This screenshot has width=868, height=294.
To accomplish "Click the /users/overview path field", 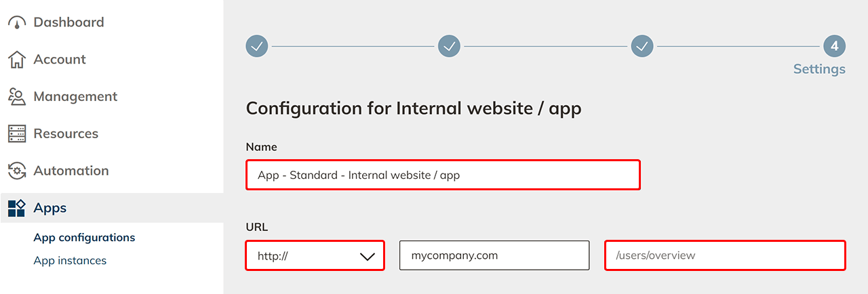I will [x=724, y=255].
